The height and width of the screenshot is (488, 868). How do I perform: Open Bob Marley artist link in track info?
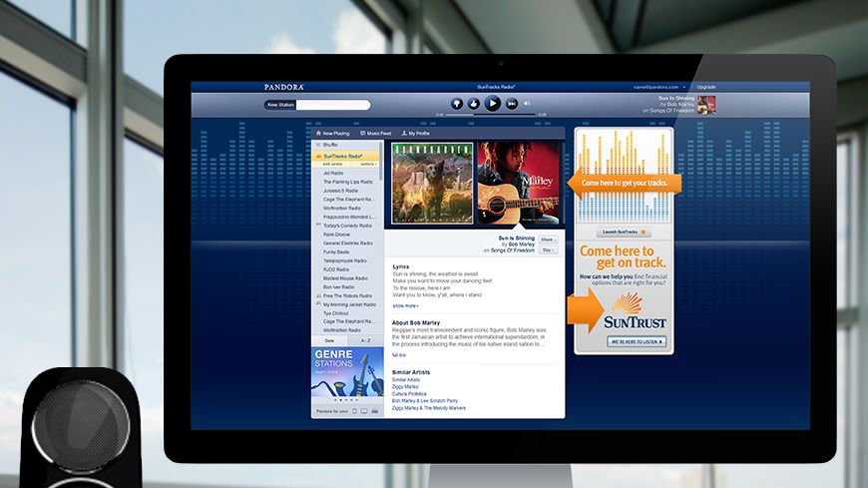click(x=522, y=244)
